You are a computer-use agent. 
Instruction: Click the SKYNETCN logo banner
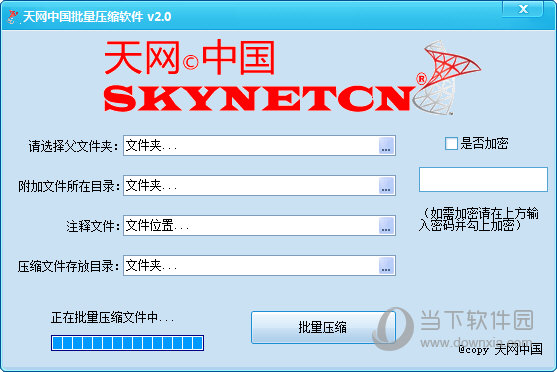coord(292,77)
